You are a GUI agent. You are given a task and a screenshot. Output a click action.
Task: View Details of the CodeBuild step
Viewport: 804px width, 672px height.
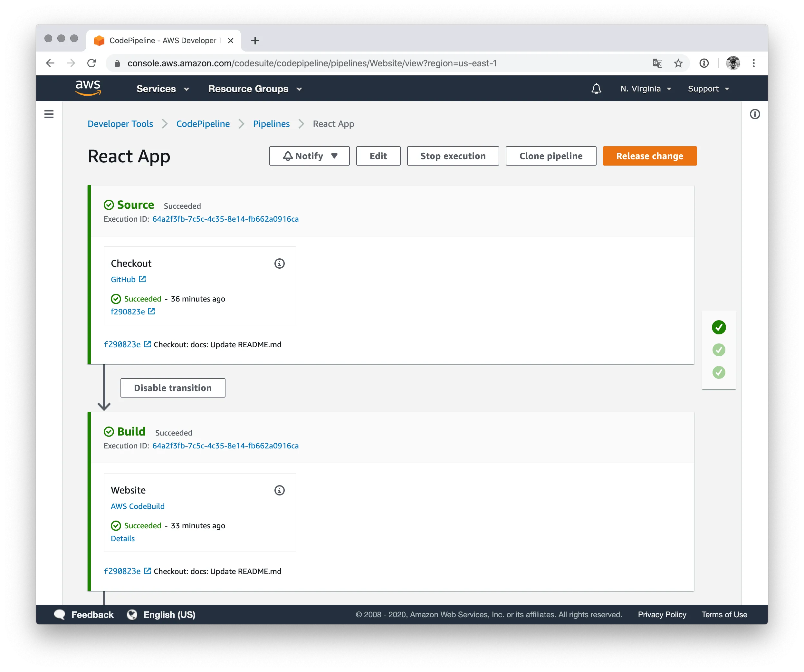[122, 538]
